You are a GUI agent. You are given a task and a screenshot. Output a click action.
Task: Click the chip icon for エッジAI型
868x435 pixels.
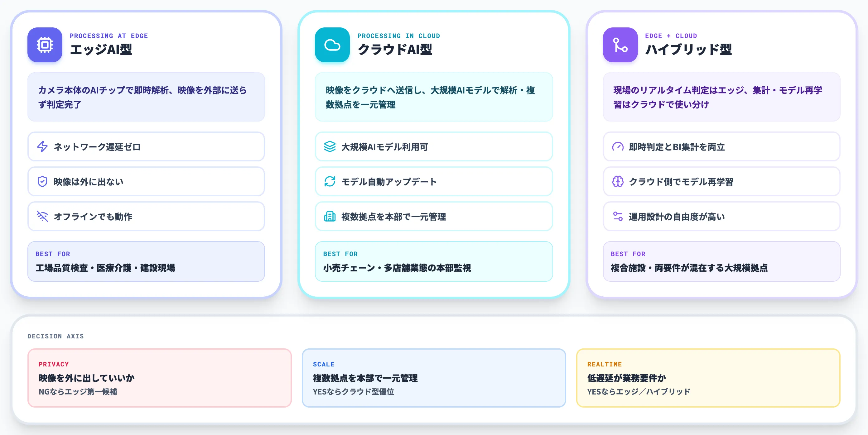point(45,45)
